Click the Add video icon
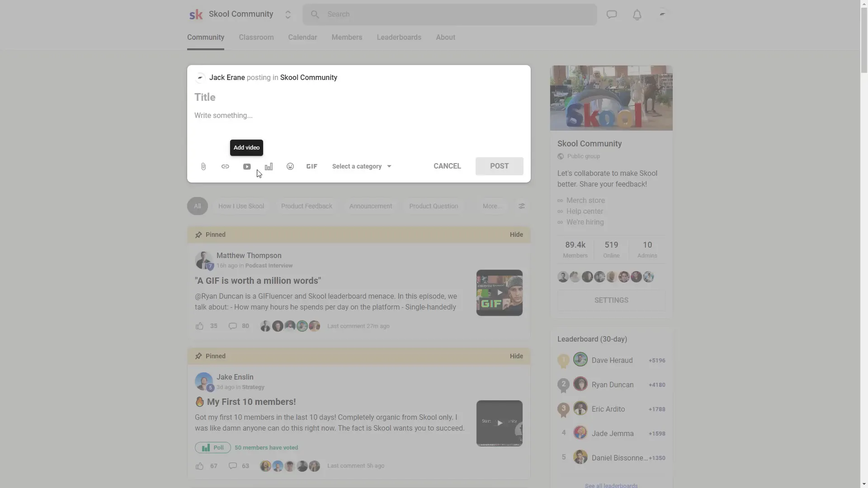This screenshot has width=868, height=488. pyautogui.click(x=247, y=166)
